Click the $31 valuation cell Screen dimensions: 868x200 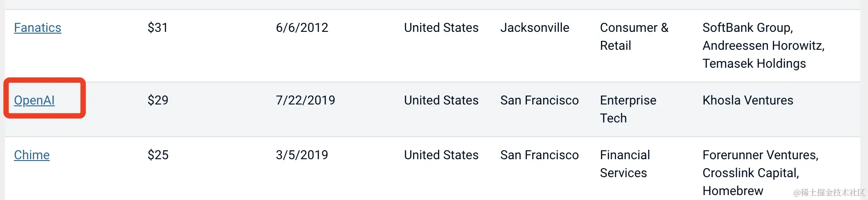pyautogui.click(x=158, y=28)
